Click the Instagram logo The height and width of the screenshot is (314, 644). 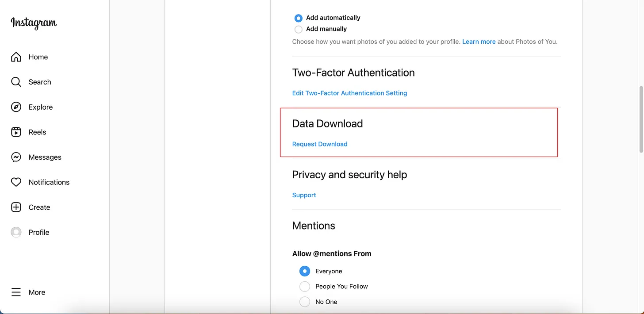pyautogui.click(x=34, y=23)
